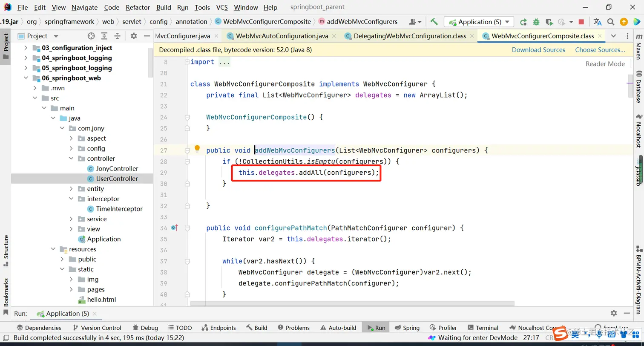Open Search Everywhere via the magnifier icon
The width and height of the screenshot is (644, 346).
coord(611,22)
